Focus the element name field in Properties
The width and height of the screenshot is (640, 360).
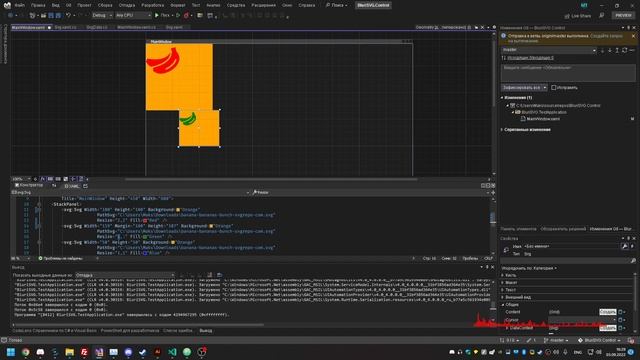click(x=571, y=247)
